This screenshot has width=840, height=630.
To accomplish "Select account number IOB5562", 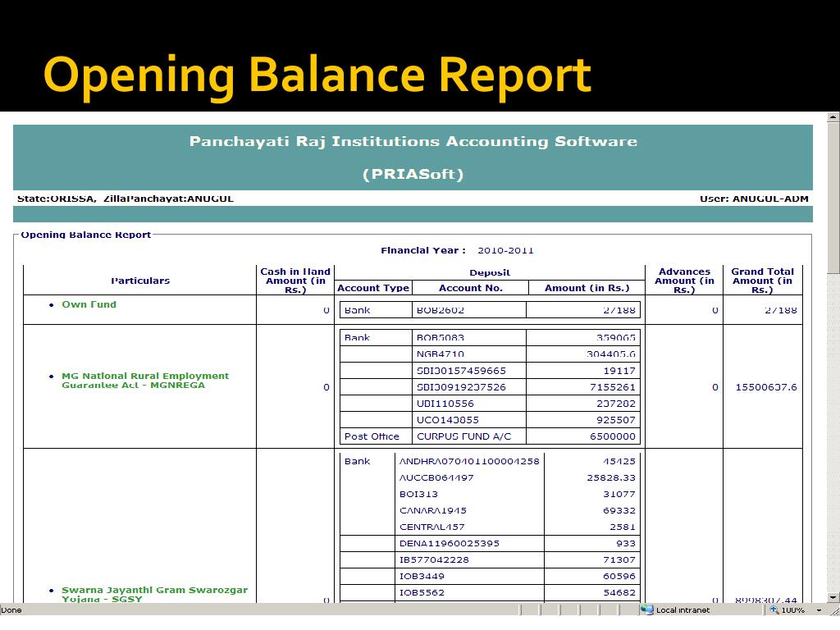I will 422,592.
